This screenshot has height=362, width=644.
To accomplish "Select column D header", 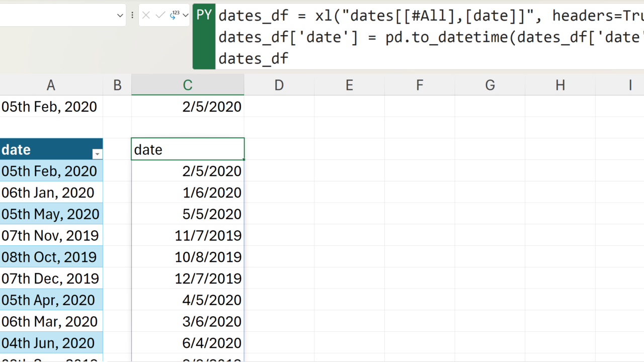I will tap(279, 85).
